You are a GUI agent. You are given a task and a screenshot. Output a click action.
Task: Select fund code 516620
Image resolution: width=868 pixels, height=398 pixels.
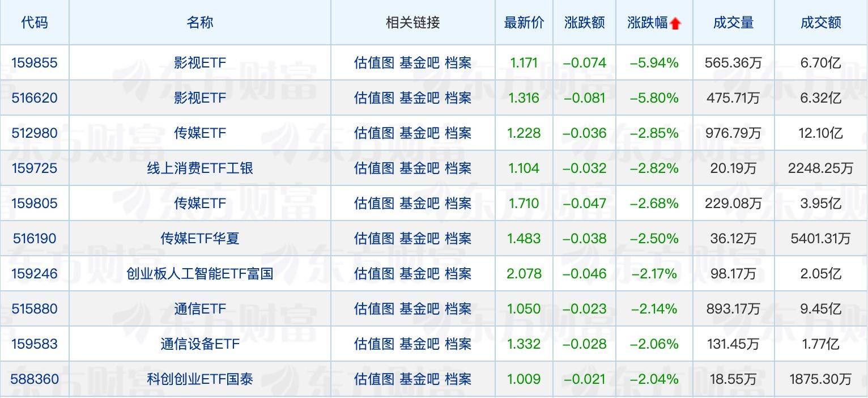35,98
